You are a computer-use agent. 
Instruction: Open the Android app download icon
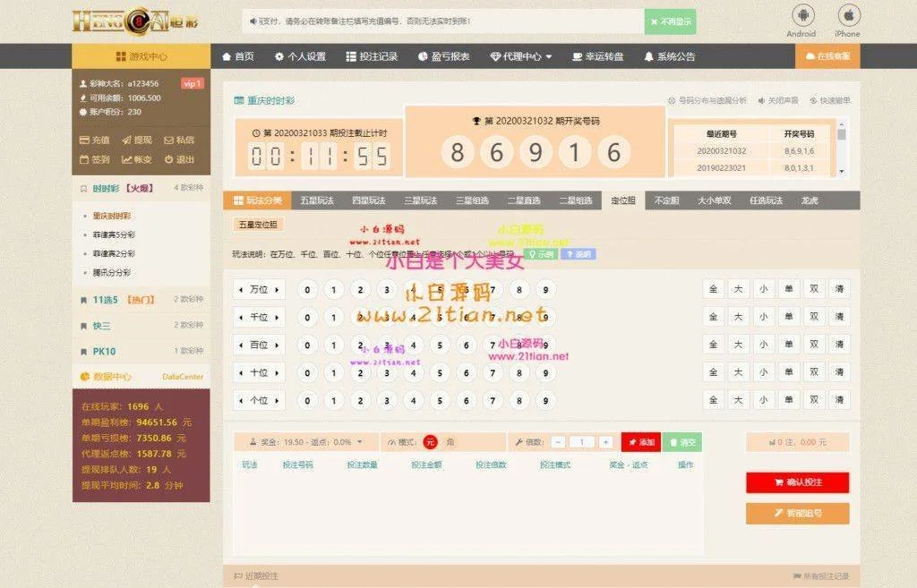pos(801,16)
